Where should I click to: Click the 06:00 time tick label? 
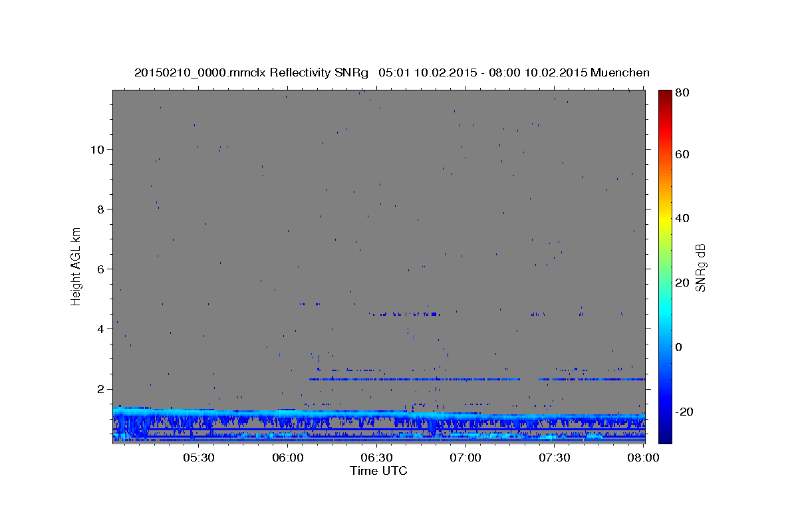[288, 458]
